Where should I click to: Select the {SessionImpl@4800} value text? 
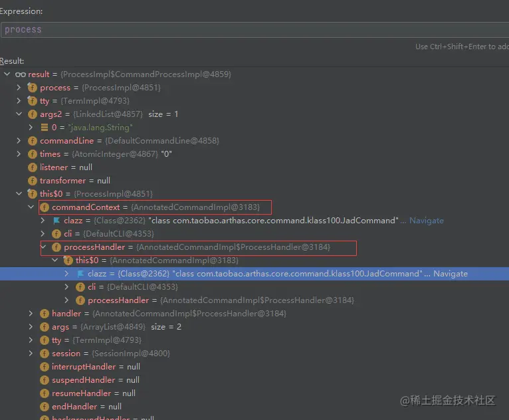(131, 354)
